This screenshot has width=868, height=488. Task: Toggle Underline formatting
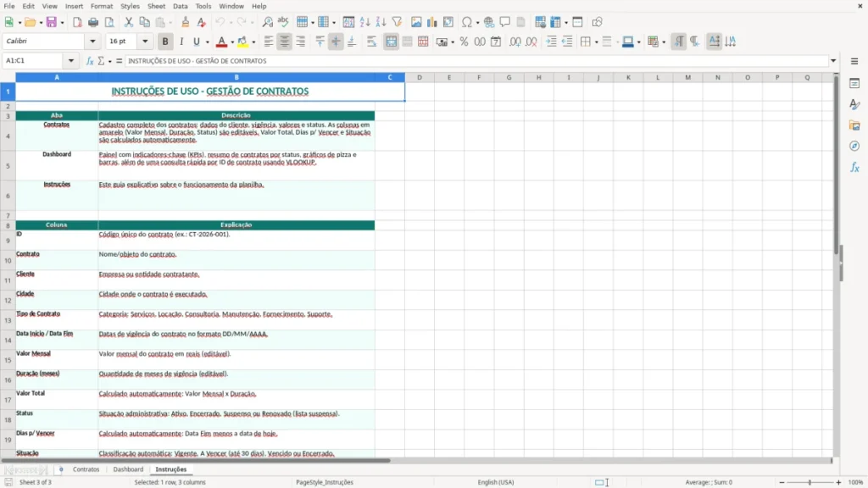[196, 42]
